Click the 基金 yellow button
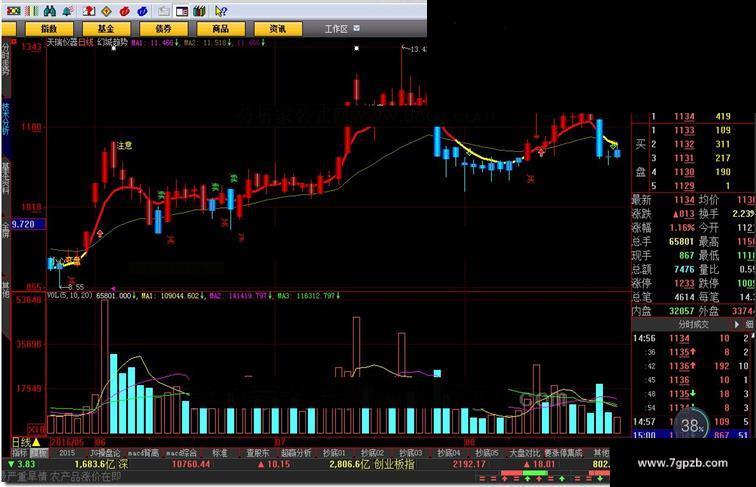 106,29
